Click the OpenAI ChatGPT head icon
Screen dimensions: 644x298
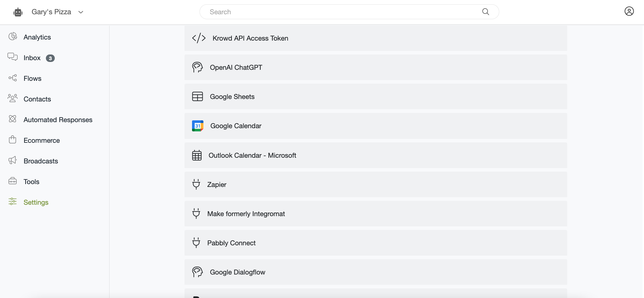click(x=197, y=67)
